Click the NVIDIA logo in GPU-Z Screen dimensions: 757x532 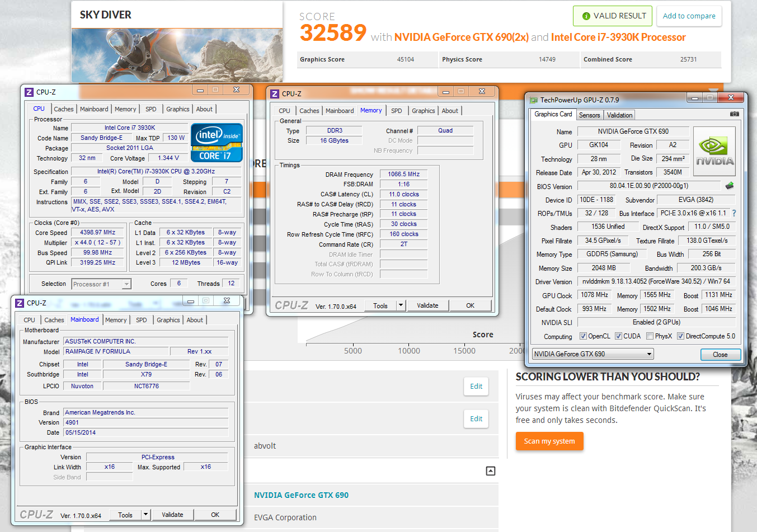coord(714,152)
